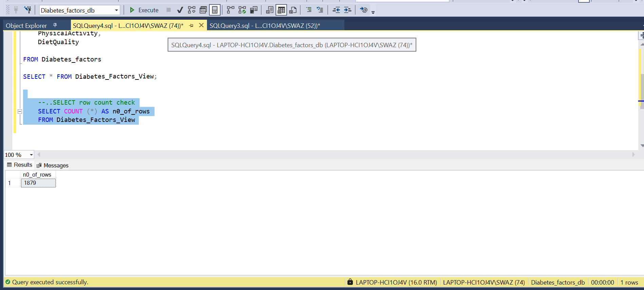This screenshot has width=644, height=290.
Task: Click 'Diabetes_factors_db' in the status bar
Action: tap(558, 282)
